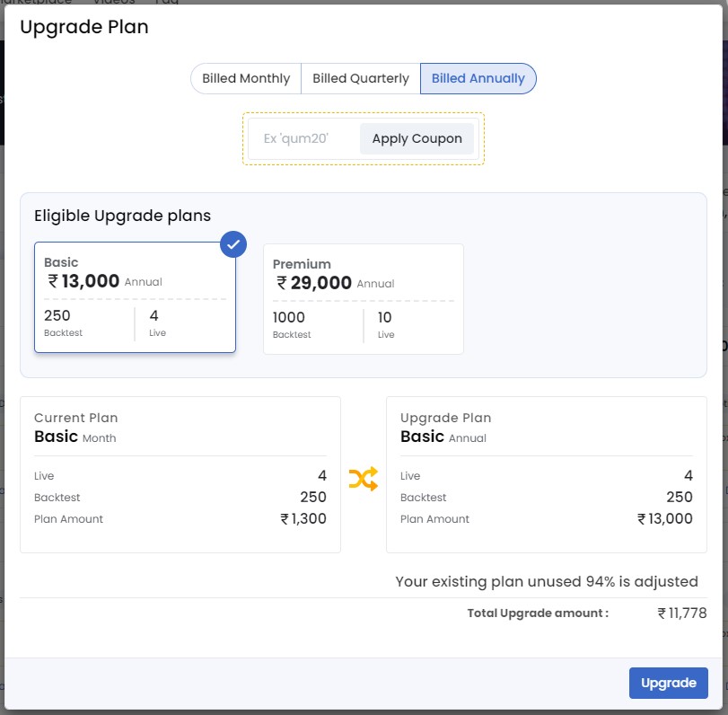This screenshot has height=715, width=728.
Task: Click the Premium card's 1000 Backtest value
Action: click(x=289, y=317)
